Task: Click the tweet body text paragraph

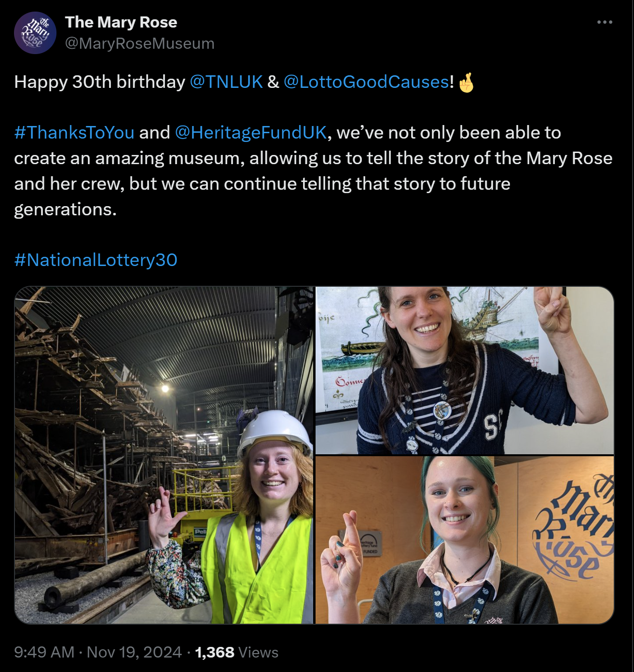Action: [314, 171]
